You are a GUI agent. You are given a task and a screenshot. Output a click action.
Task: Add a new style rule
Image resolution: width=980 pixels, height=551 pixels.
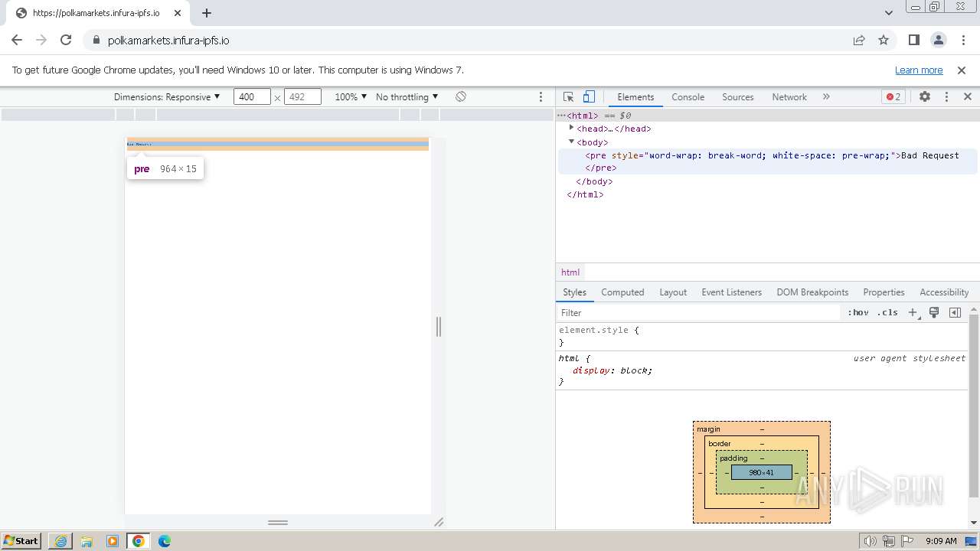click(913, 312)
